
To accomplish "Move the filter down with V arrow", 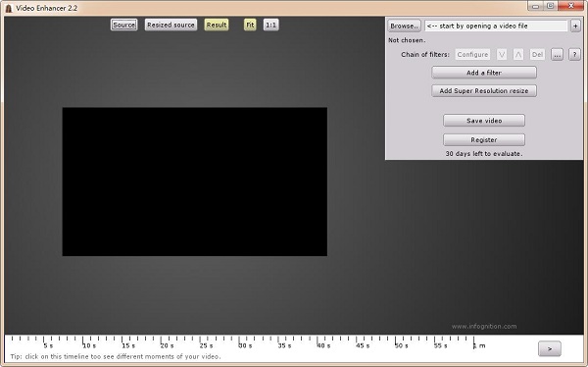I will point(502,55).
